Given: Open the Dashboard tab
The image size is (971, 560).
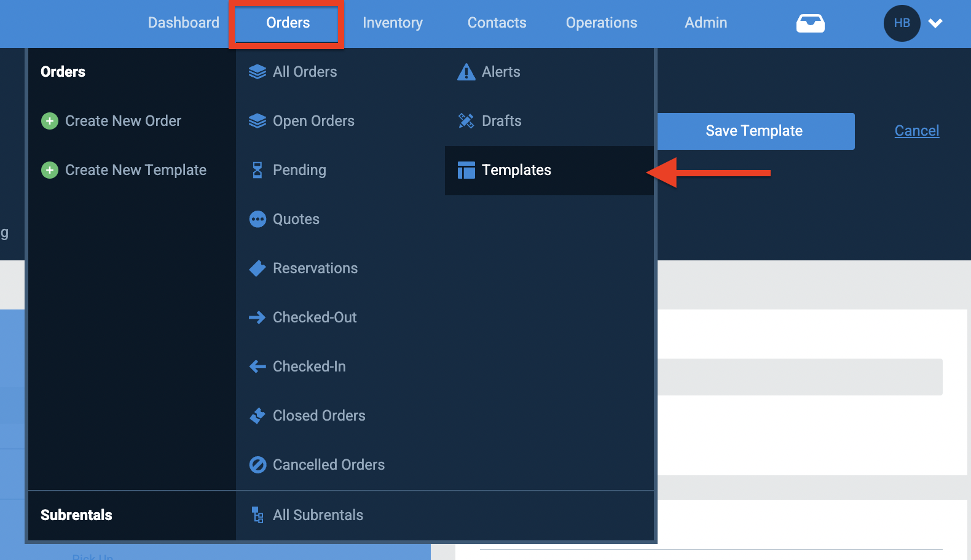Looking at the screenshot, I should click(183, 23).
